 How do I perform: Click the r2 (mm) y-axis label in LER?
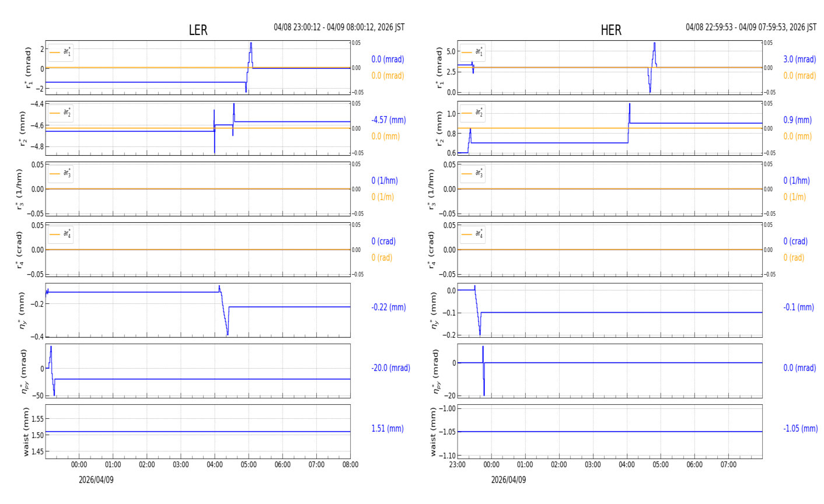23,128
